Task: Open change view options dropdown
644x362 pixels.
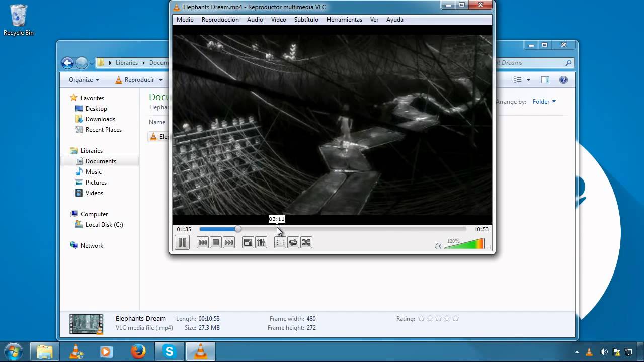Action: click(528, 80)
